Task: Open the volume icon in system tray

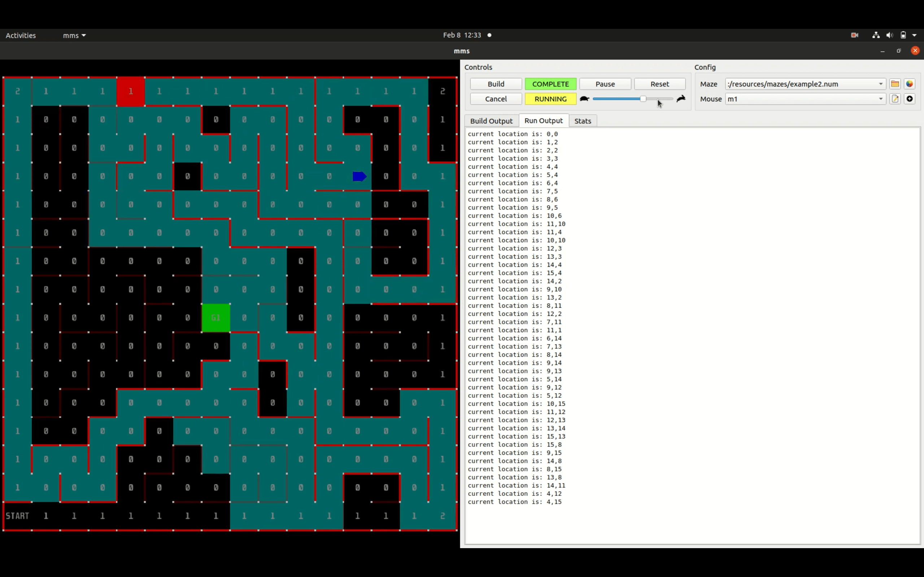Action: pos(890,35)
